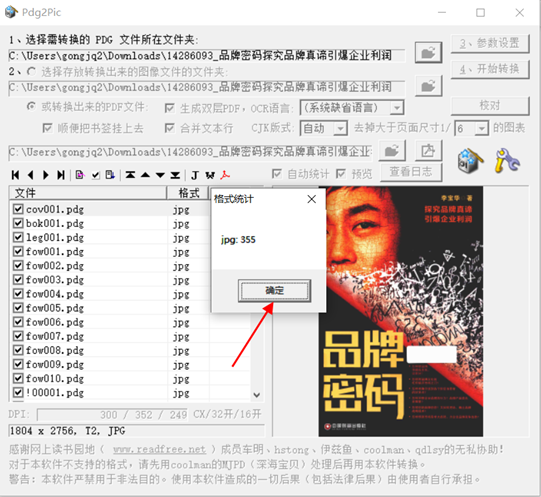This screenshot has width=541, height=497.
Task: Move selected file up icon
Action: tap(145, 175)
